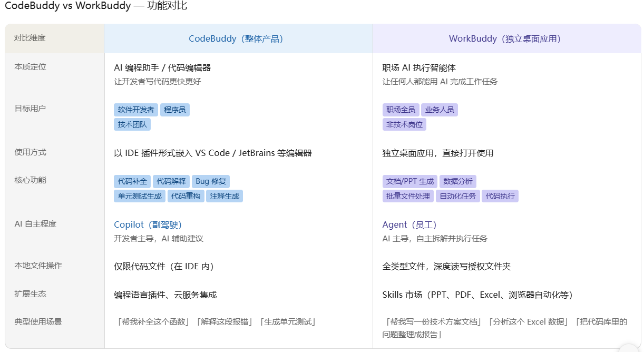Click the 帮我写一份技术方案文档 example text
The width and height of the screenshot is (644, 352).
pyautogui.click(x=434, y=322)
